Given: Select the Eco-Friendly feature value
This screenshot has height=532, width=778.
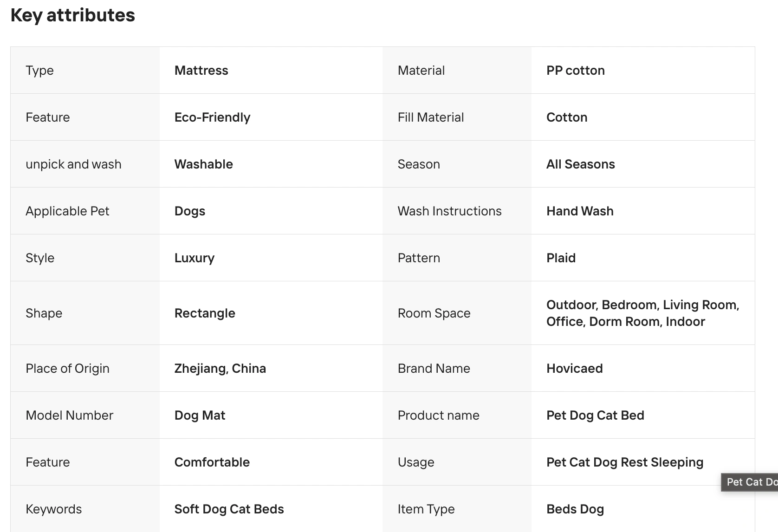Looking at the screenshot, I should (212, 117).
